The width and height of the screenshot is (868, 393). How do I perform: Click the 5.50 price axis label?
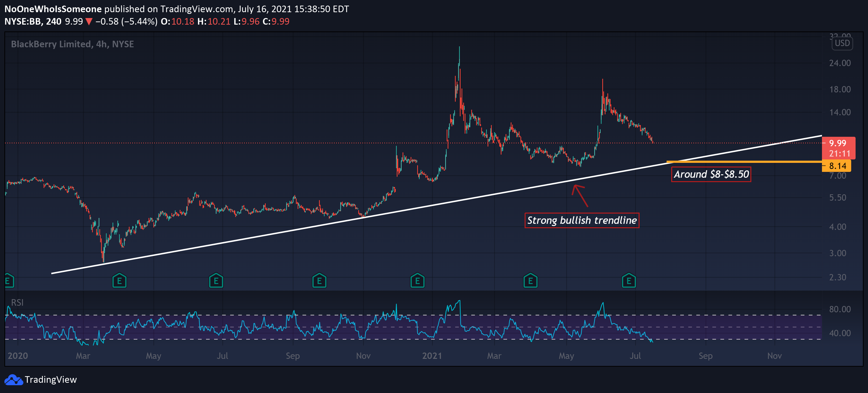[x=838, y=198]
